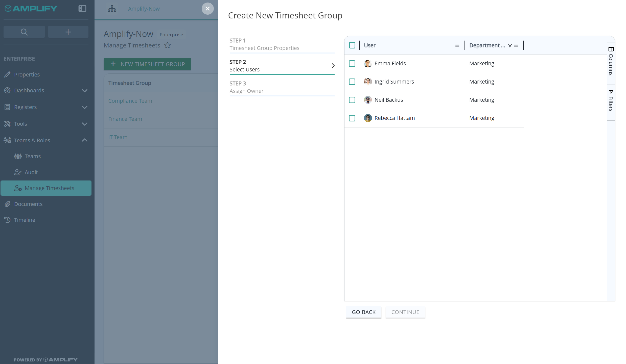The height and width of the screenshot is (364, 626).
Task: Check the Emma Fields checkbox
Action: (352, 64)
